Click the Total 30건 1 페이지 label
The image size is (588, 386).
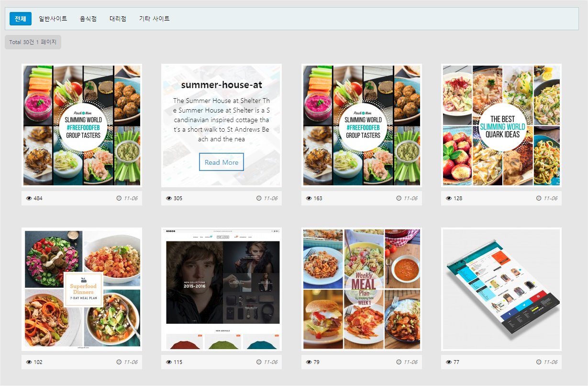(33, 42)
